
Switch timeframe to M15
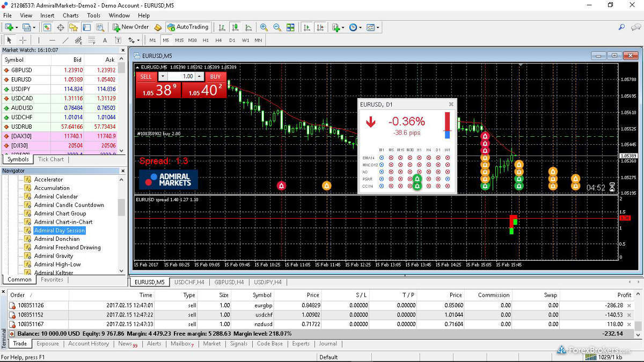pos(179,40)
